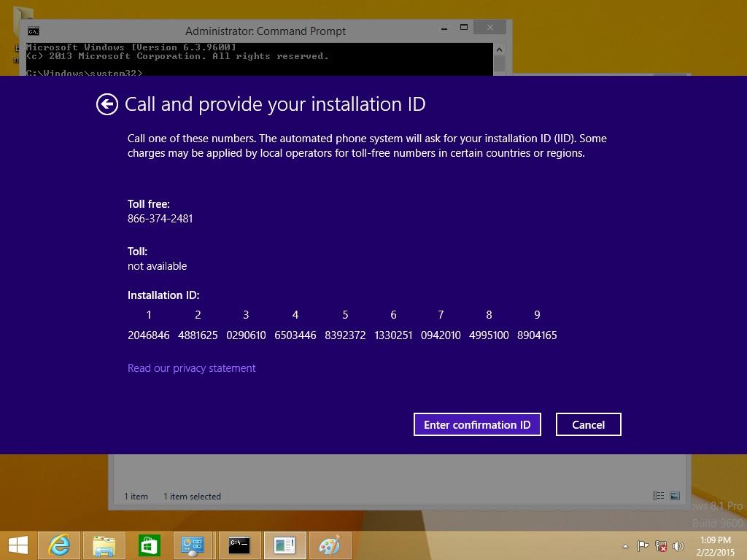Viewport: 747px width, 560px height.
Task: Cancel the installation ID dialog
Action: [589, 424]
